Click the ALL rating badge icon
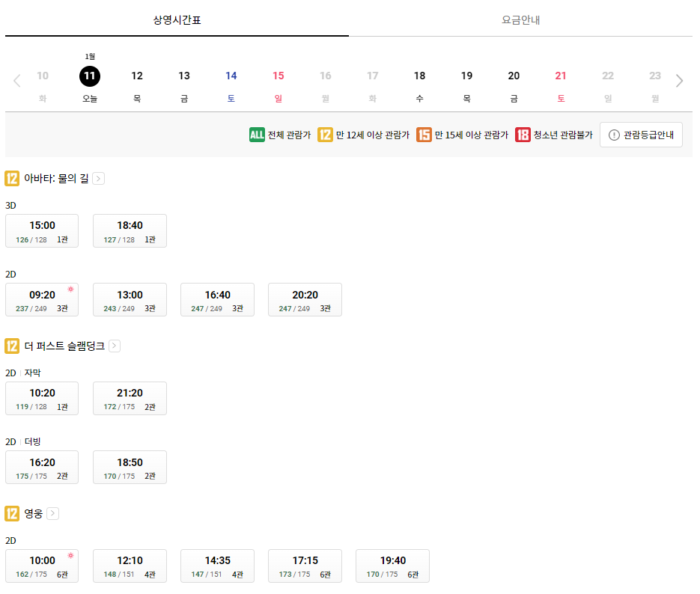 click(x=257, y=135)
